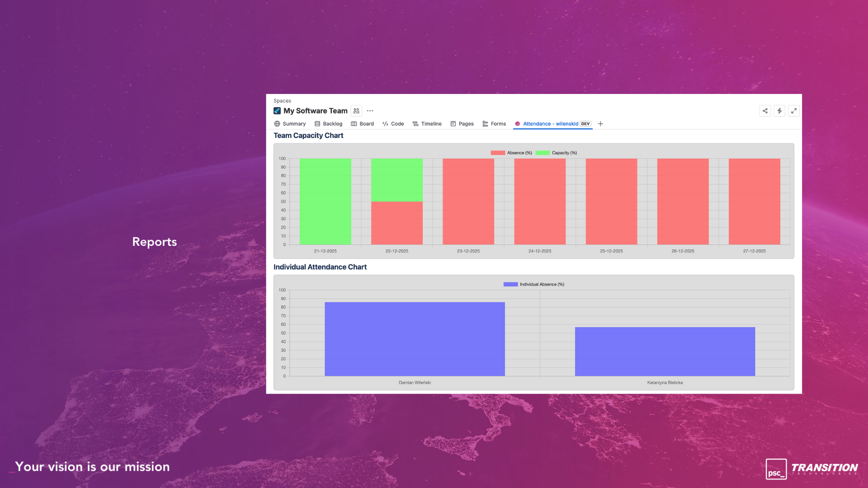Open the Forms tab
868x488 pixels.
click(494, 124)
